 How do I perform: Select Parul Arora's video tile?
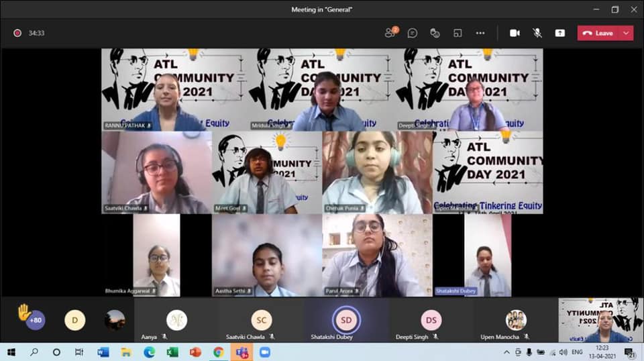[x=377, y=255]
